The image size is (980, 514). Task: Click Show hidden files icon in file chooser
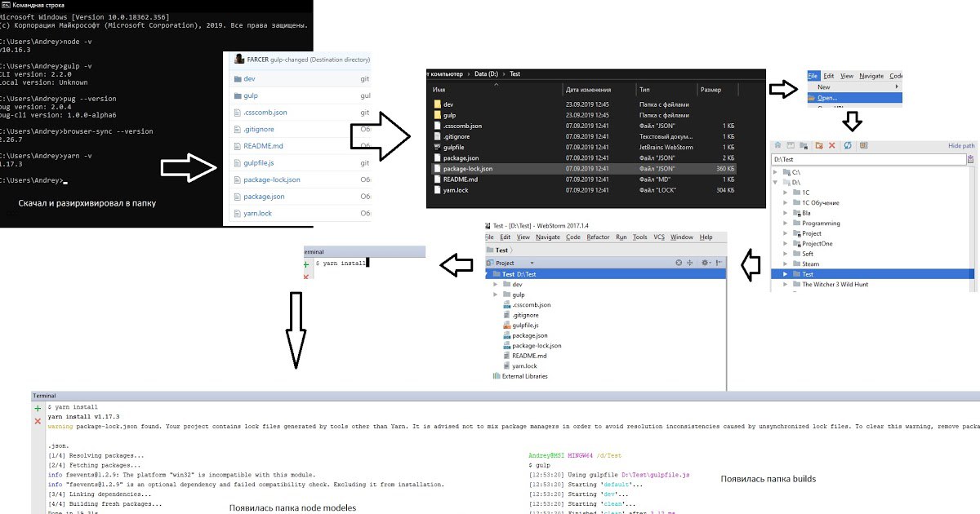864,145
